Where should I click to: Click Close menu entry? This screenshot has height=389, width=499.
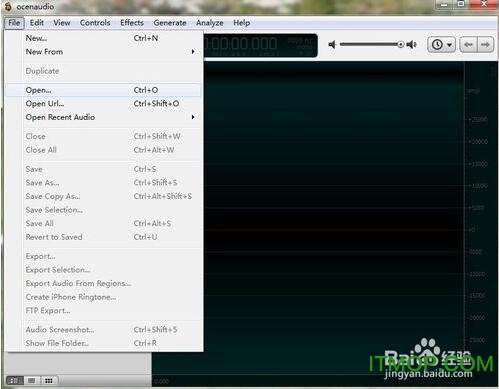point(103,136)
